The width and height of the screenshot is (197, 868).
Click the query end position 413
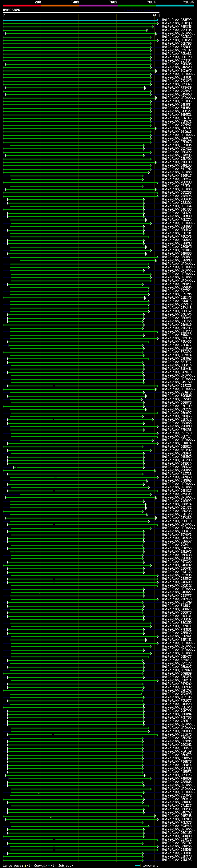pos(155,15)
